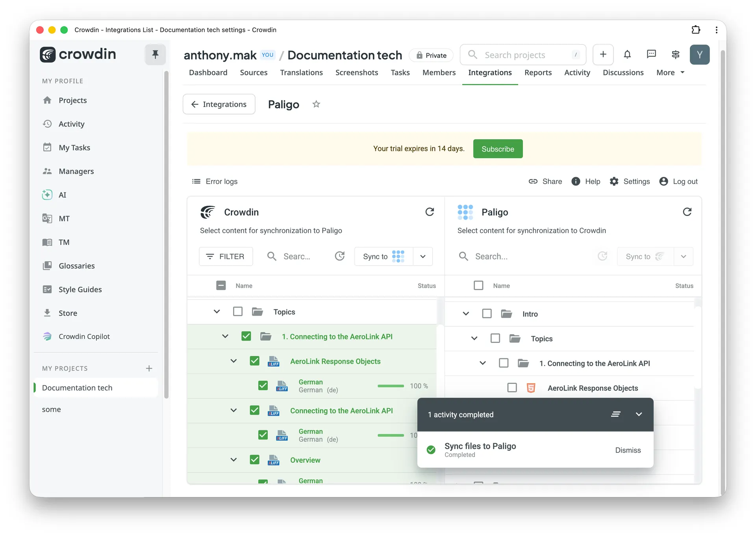Screen dimensions: 756x536
Task: Create a new project with the plus icon
Action: tap(603, 54)
